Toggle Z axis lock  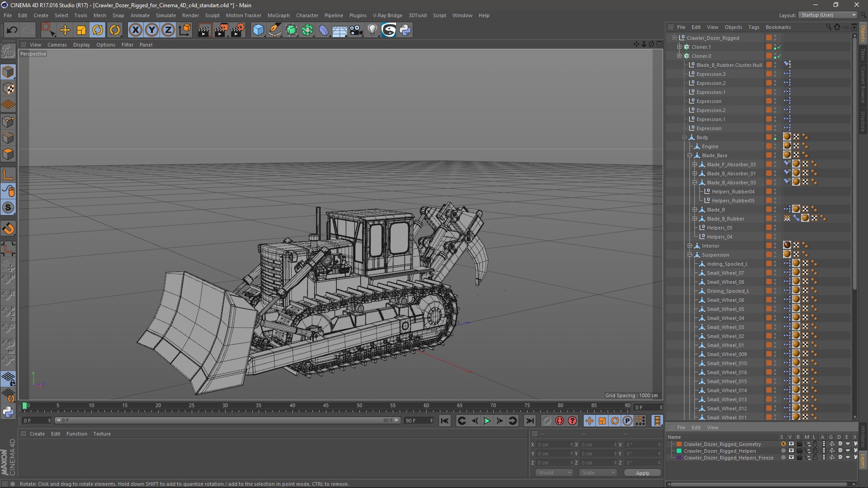(168, 30)
